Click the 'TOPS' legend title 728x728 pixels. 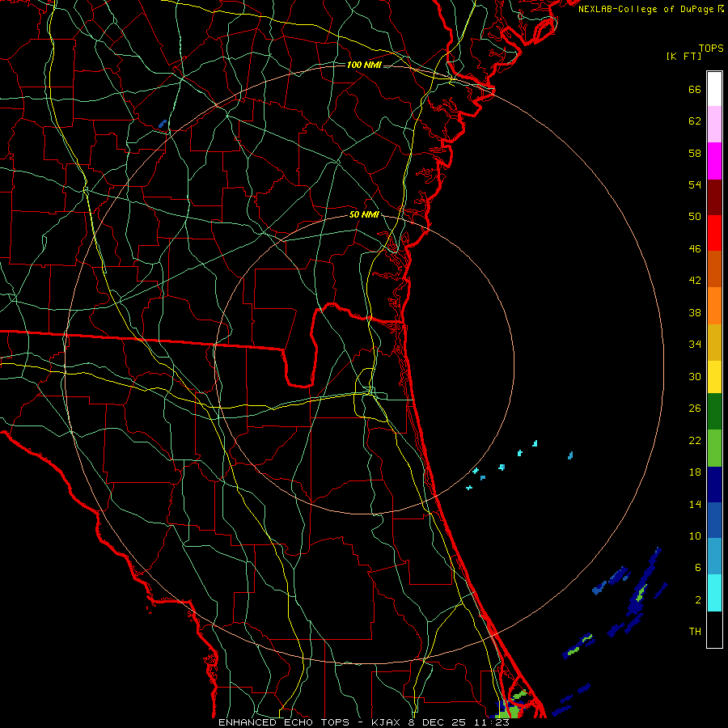tap(711, 49)
